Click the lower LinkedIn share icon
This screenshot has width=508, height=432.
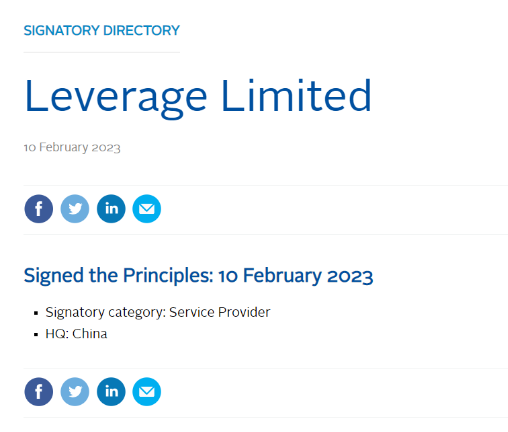(111, 392)
